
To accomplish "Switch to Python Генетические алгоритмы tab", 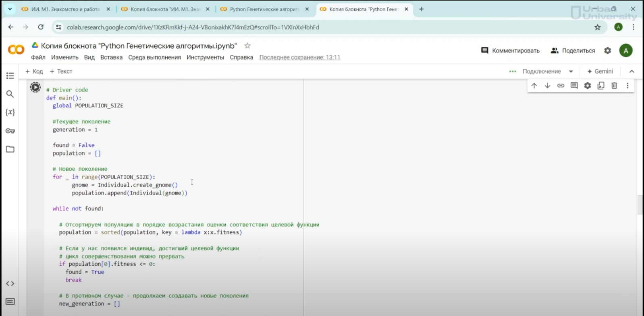I will [264, 9].
